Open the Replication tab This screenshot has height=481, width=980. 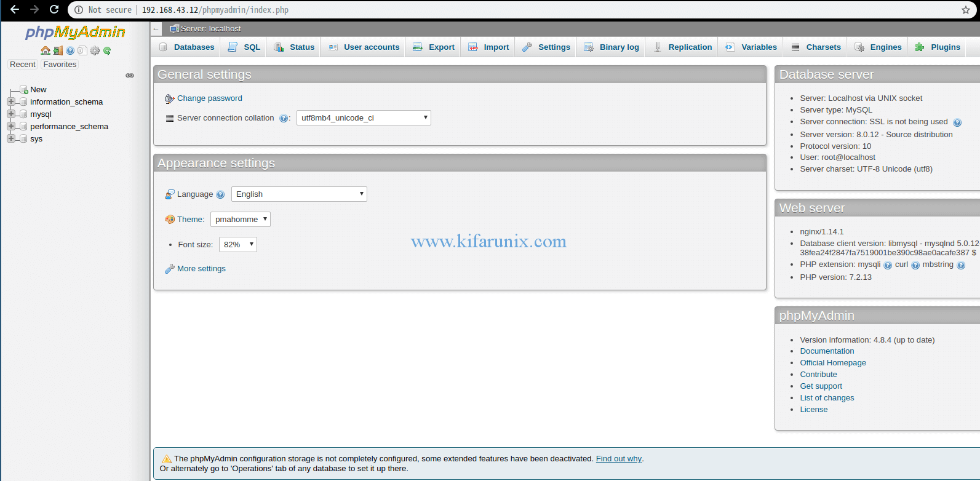point(682,47)
